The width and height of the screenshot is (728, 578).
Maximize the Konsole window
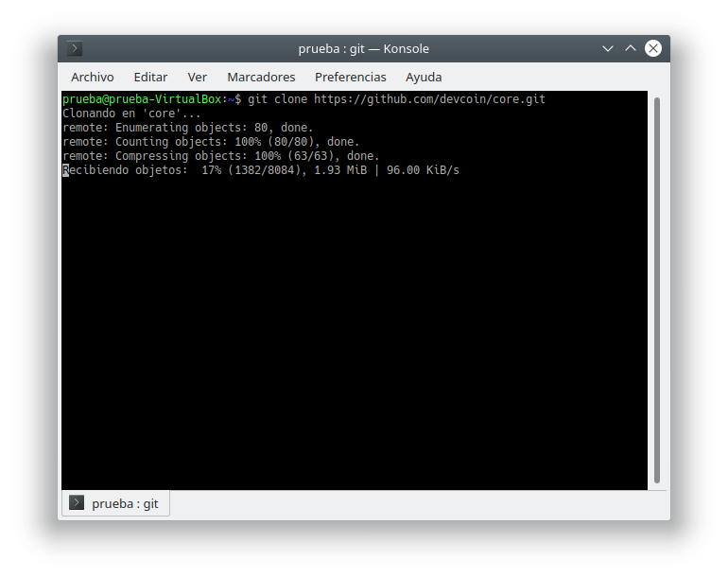coord(630,48)
